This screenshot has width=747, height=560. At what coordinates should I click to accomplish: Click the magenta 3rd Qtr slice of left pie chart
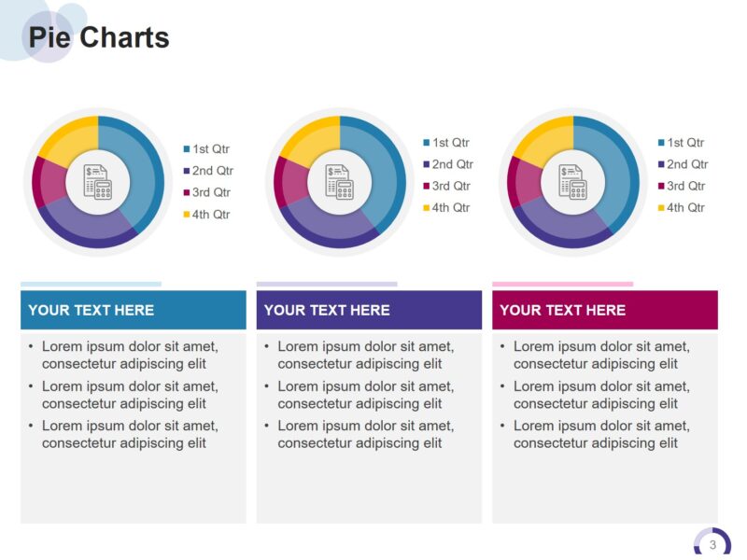pos(49,182)
